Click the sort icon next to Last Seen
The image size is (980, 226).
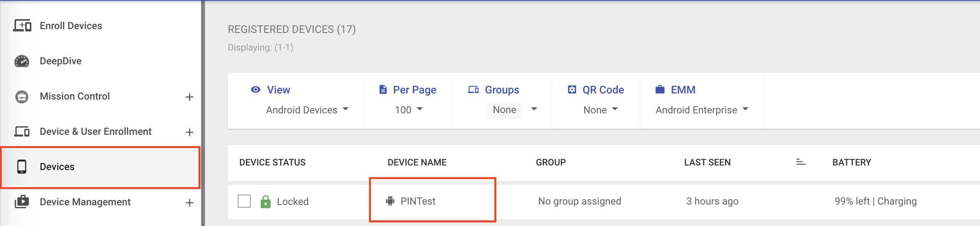point(801,162)
